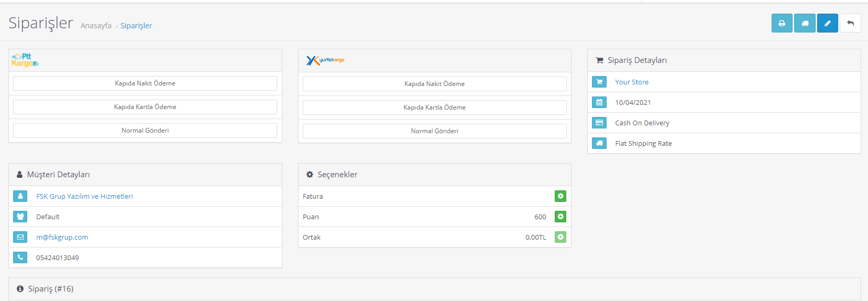Screen dimensions: 868x301
Task: Select Yurtiçi Kargo Normal Gönderi
Action: (435, 131)
